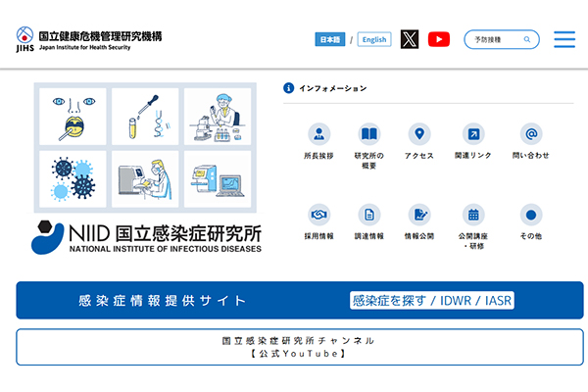Click the virus particles illustration
The width and height of the screenshot is (588, 392).
click(73, 179)
